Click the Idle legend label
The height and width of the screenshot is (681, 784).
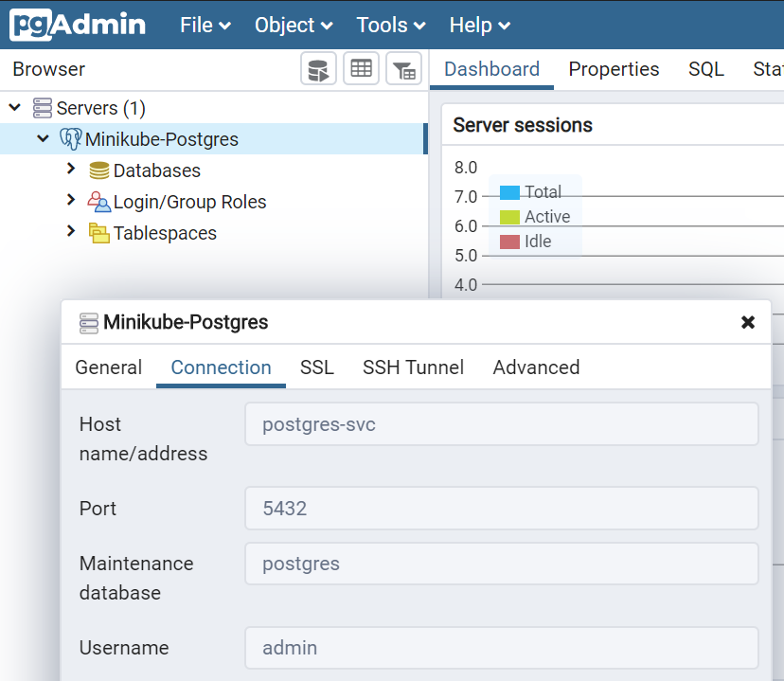(x=538, y=242)
